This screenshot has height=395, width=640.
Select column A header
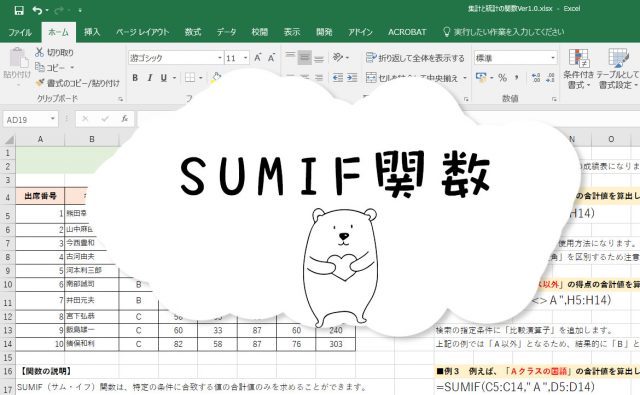40,140
